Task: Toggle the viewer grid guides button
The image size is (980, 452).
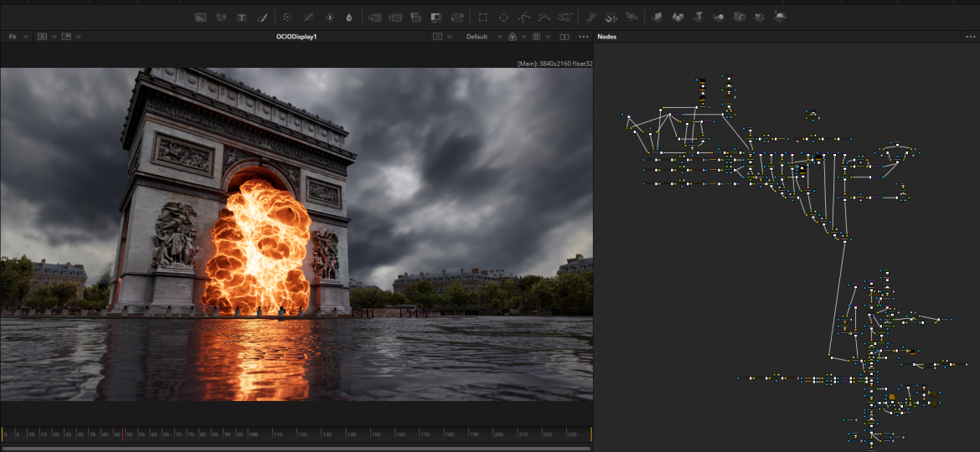Action: tap(536, 37)
